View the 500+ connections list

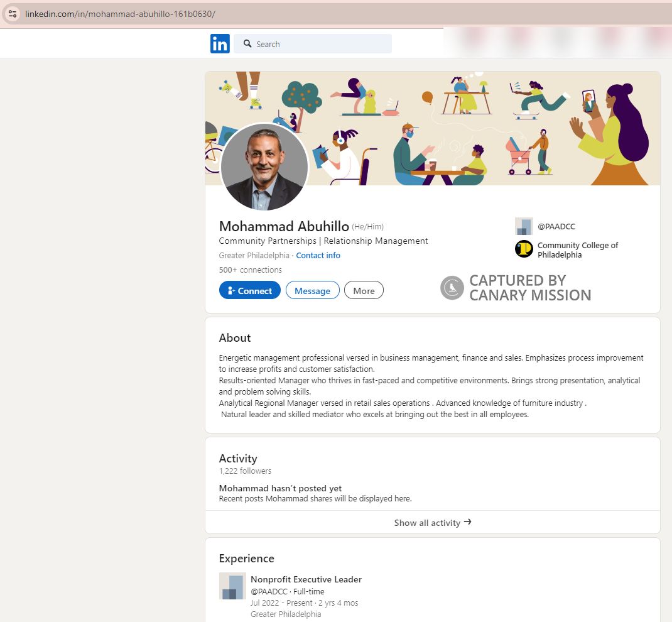[250, 270]
